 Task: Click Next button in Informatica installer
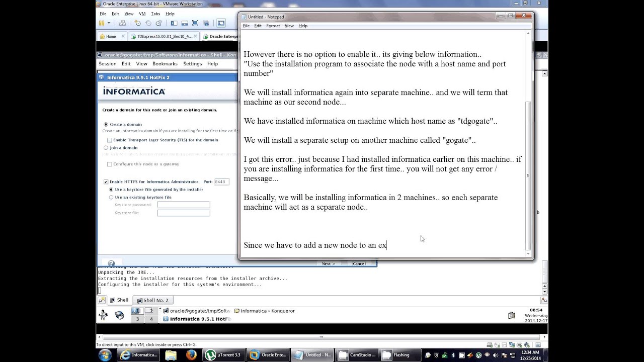328,263
